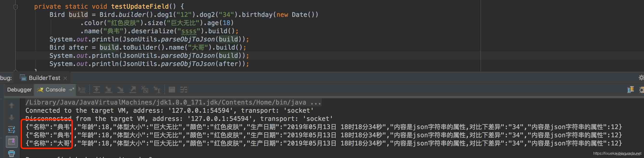Click the println(…parseObjToJson(after)) line
644x158 pixels.
click(x=149, y=64)
